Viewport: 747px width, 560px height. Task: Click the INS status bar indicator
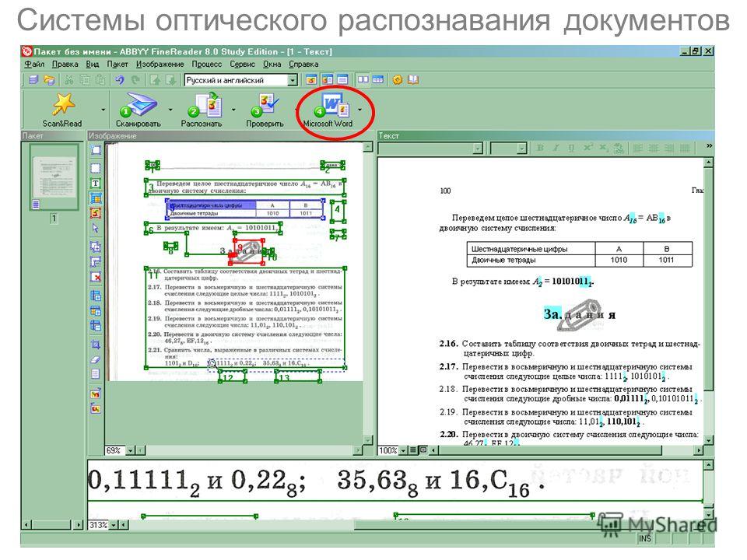click(645, 538)
